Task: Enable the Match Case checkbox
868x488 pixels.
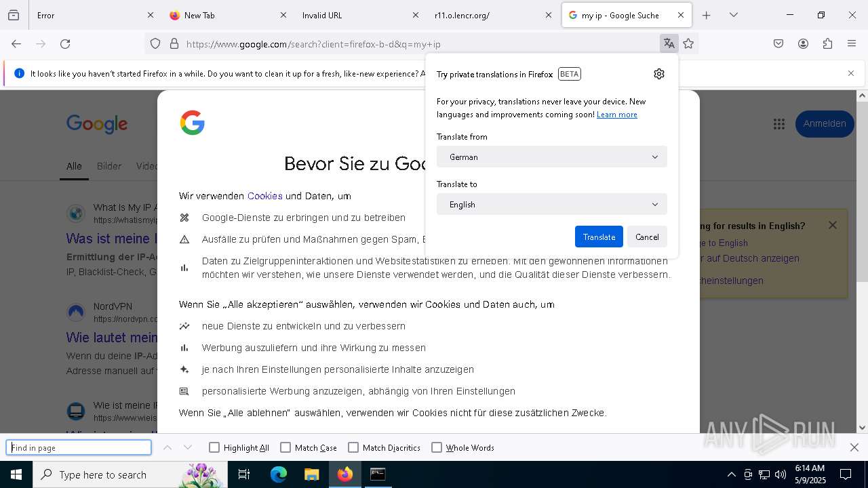Action: (x=285, y=447)
